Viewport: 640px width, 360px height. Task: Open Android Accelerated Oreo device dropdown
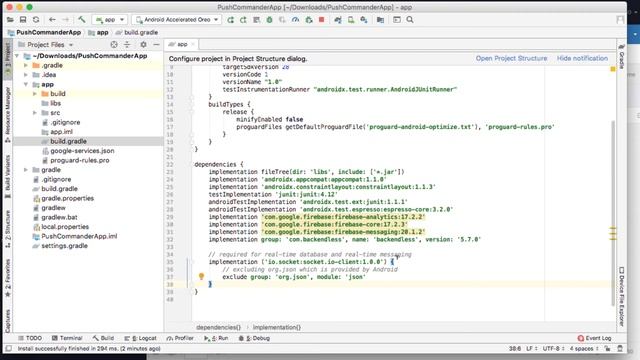tap(177, 20)
